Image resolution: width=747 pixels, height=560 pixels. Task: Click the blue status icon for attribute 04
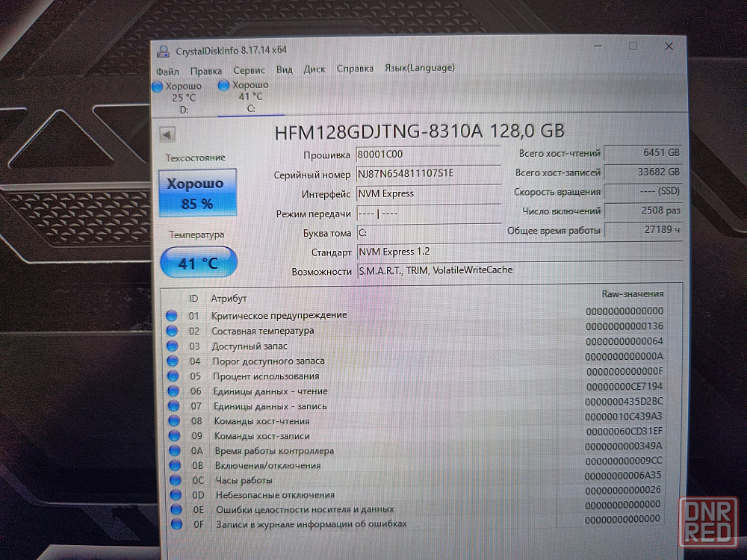coord(173,361)
